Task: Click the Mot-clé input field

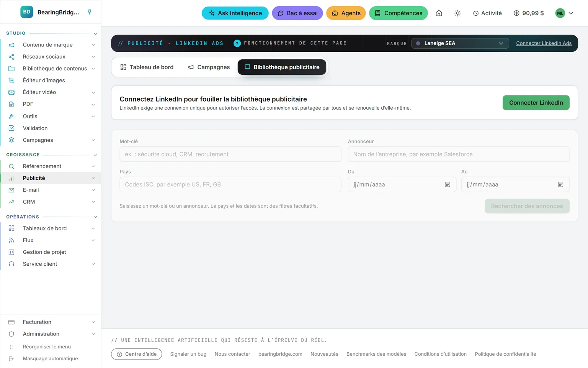Action: 230,154
